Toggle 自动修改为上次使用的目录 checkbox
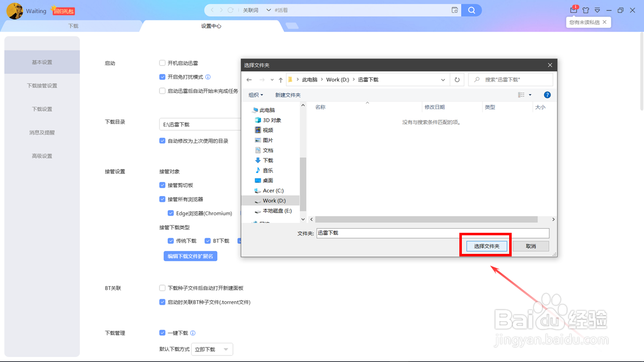The image size is (644, 362). (x=163, y=141)
